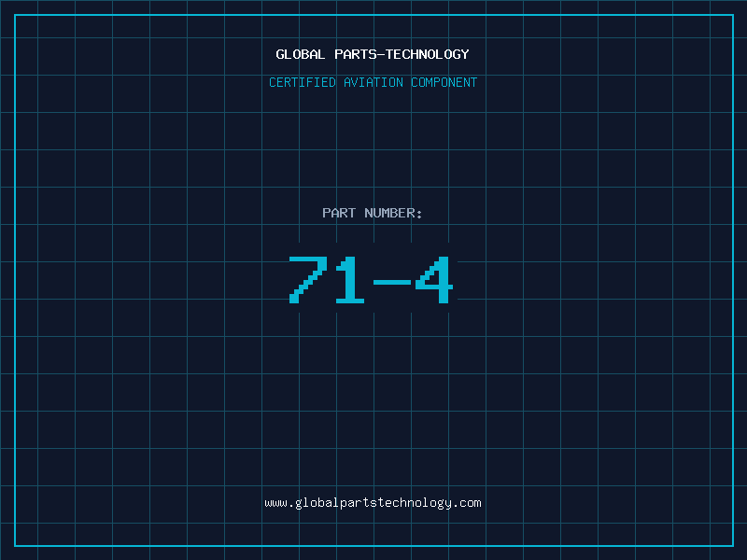The image size is (747, 560).
Task: Click the GLOBAL PARTS-TECHNOLOGY heading
Action: (x=373, y=54)
